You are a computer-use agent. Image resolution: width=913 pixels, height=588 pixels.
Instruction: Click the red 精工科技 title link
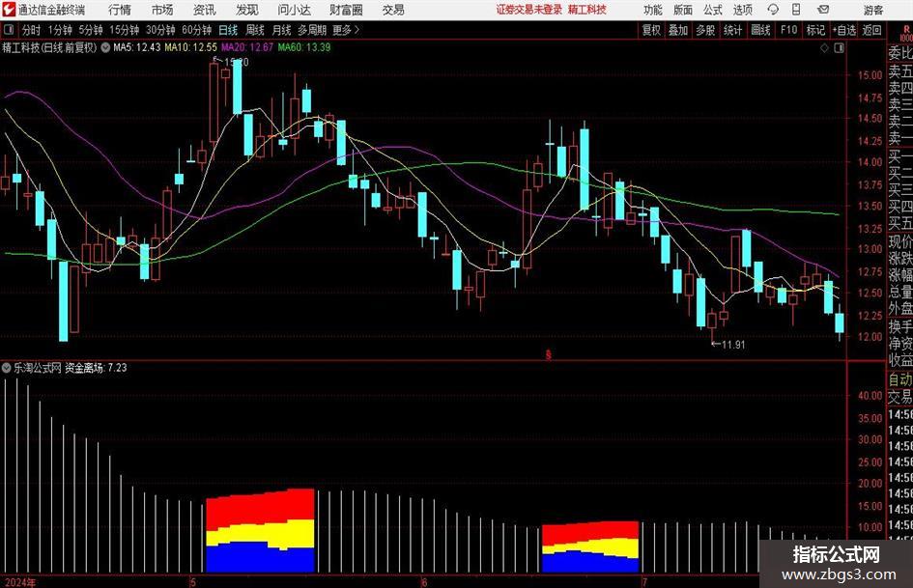(587, 10)
